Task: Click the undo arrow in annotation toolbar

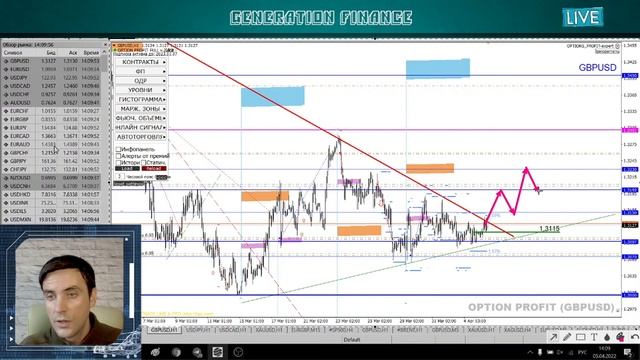Action: pyautogui.click(x=634, y=337)
